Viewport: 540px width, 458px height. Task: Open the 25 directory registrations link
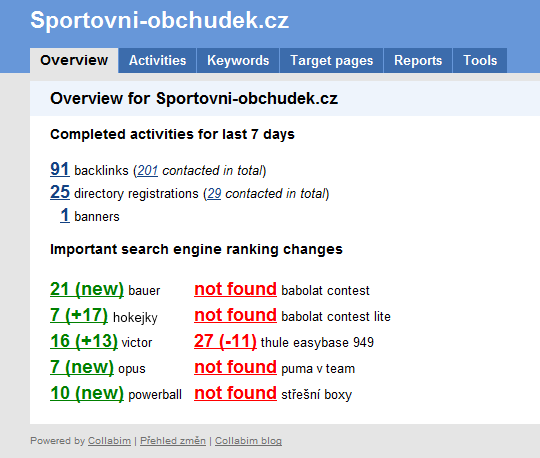tap(60, 192)
